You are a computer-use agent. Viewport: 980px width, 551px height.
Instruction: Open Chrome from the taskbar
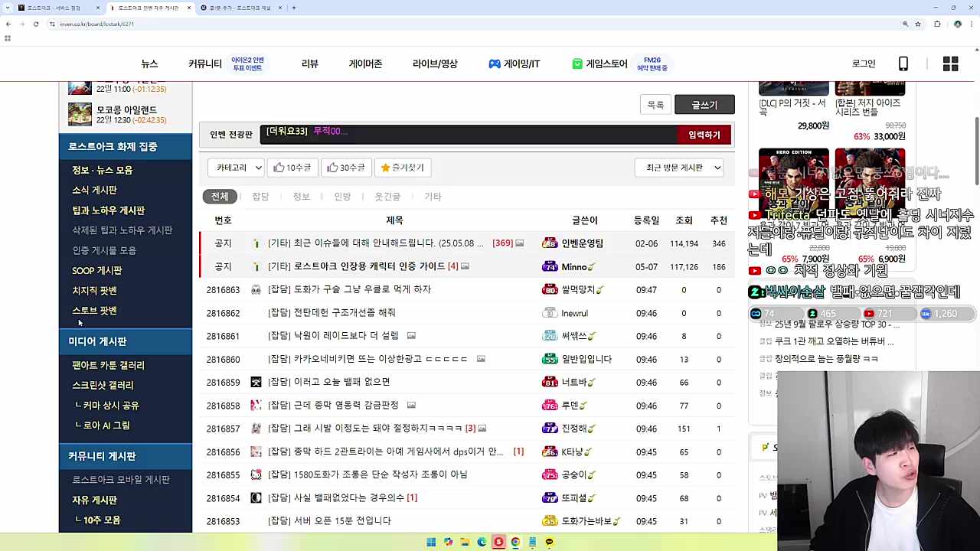tap(515, 542)
